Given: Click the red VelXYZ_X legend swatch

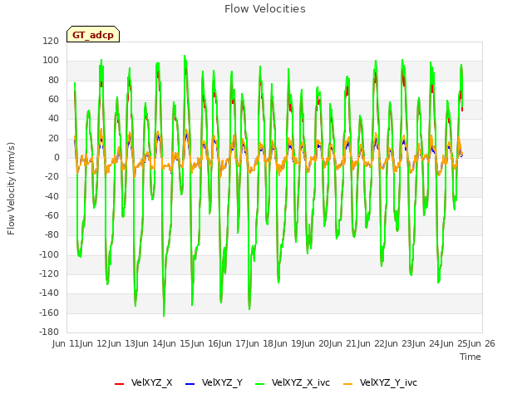Looking at the screenshot, I should pyautogui.click(x=119, y=384).
